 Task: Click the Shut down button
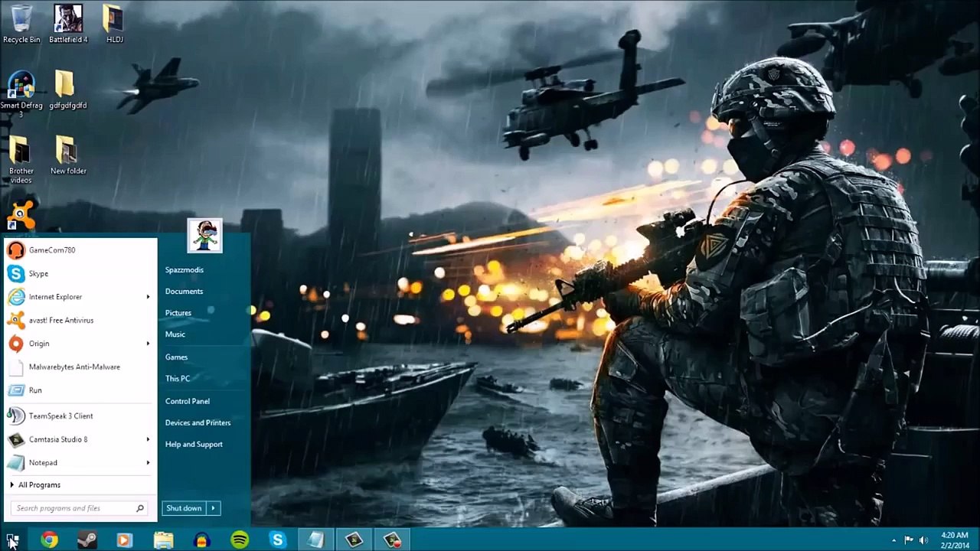pyautogui.click(x=184, y=508)
